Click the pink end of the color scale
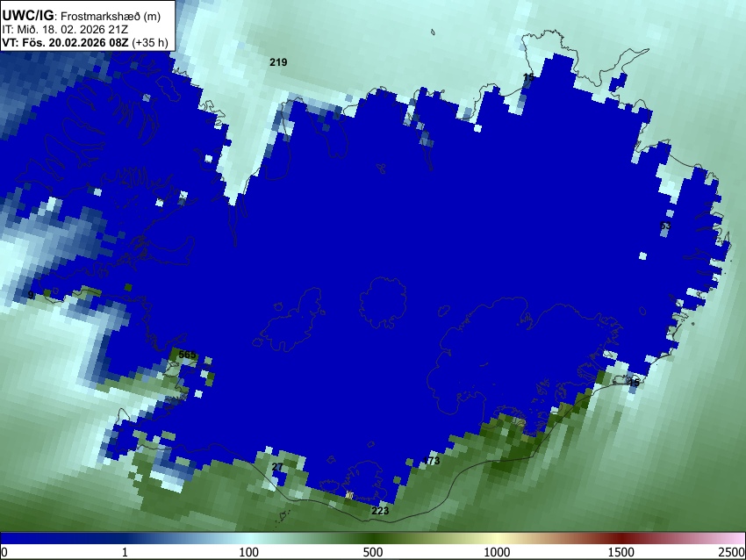746x560 pixels. pos(735,539)
